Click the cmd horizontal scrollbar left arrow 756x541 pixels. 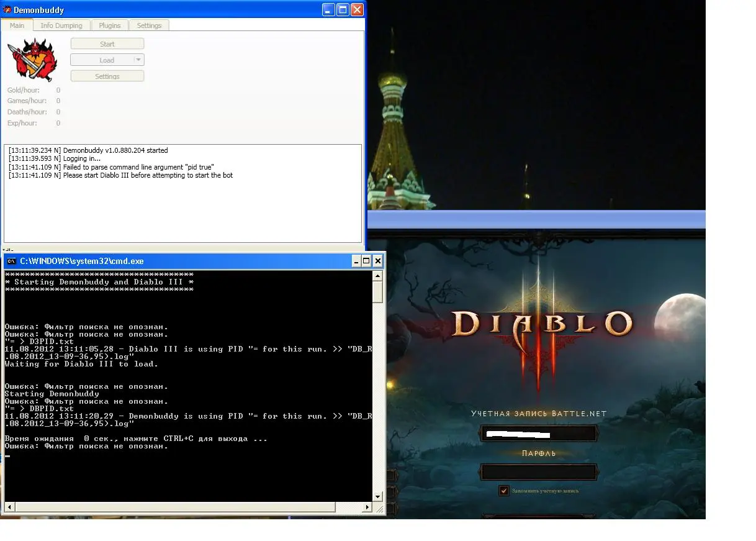click(x=10, y=507)
